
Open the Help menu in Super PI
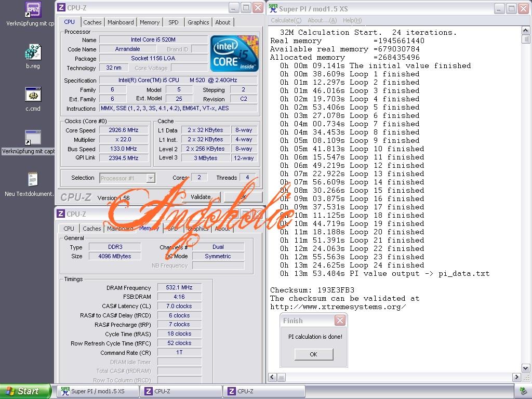tap(352, 20)
